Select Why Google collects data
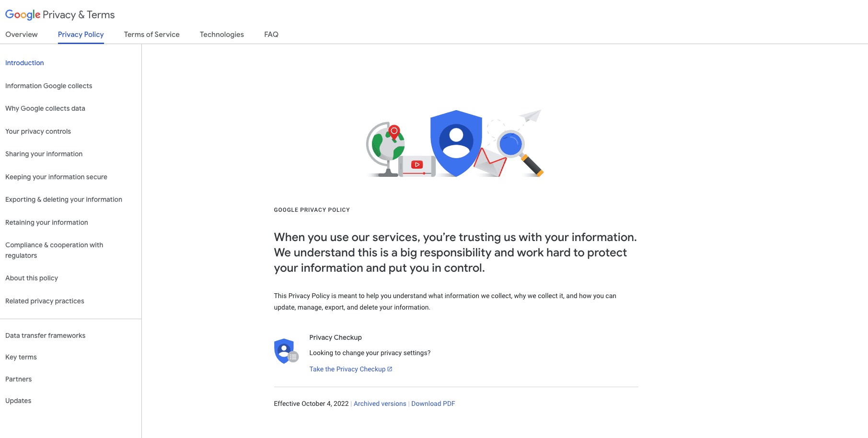The width and height of the screenshot is (868, 438). click(x=45, y=108)
